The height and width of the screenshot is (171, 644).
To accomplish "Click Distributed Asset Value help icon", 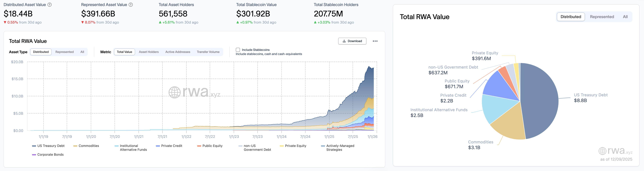I will (50, 5).
